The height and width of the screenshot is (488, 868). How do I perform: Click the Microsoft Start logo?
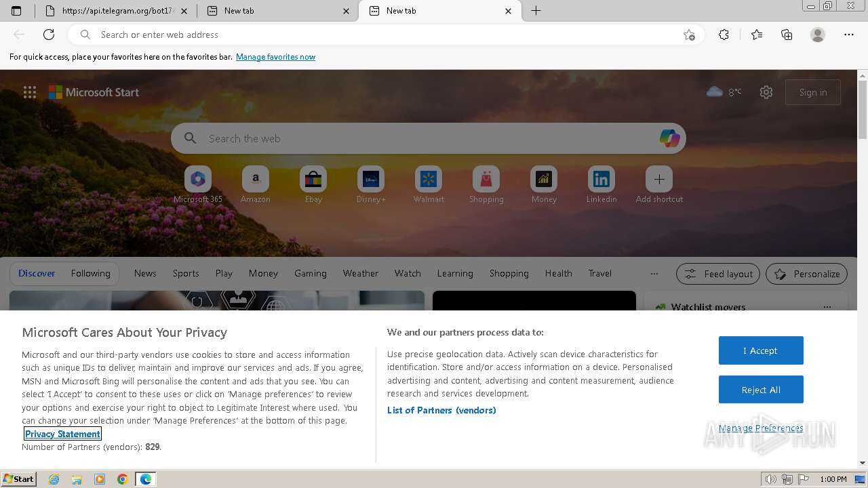pos(94,92)
